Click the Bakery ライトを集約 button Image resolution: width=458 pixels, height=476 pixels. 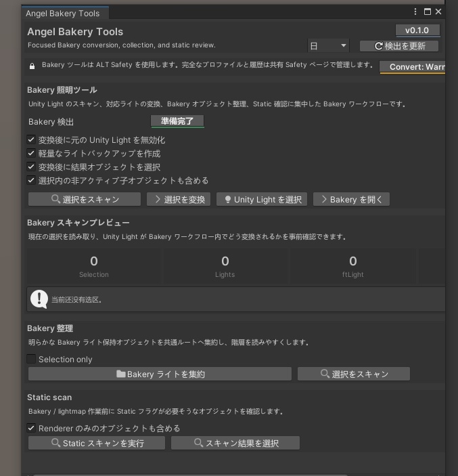[x=160, y=374]
